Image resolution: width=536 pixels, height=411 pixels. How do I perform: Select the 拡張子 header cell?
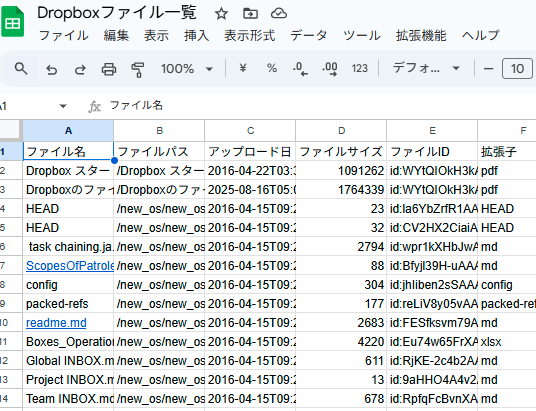coord(507,151)
